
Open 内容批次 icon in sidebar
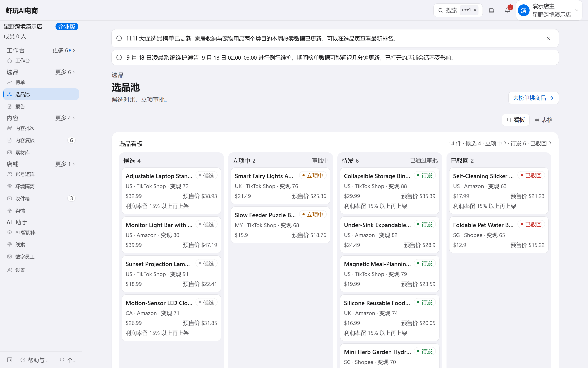tap(10, 128)
